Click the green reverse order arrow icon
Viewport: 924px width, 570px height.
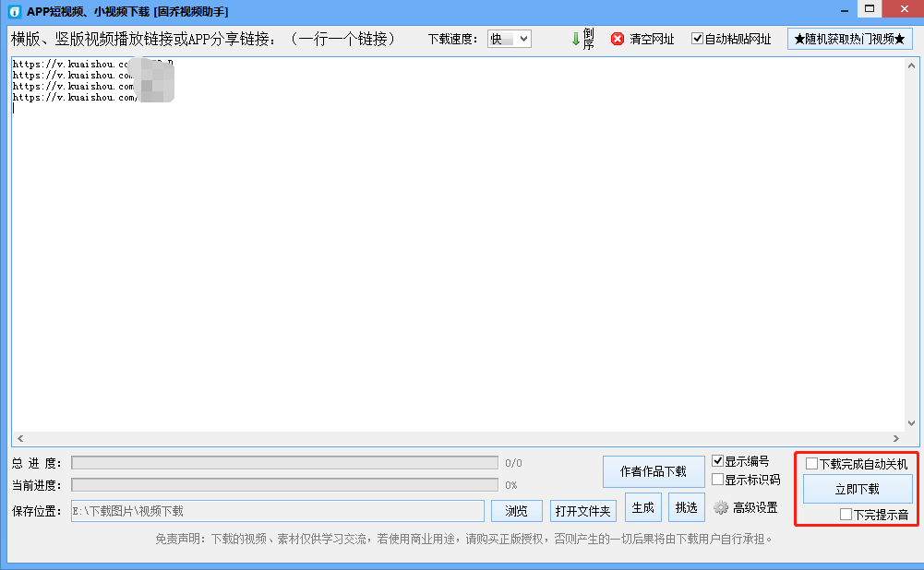(x=576, y=39)
